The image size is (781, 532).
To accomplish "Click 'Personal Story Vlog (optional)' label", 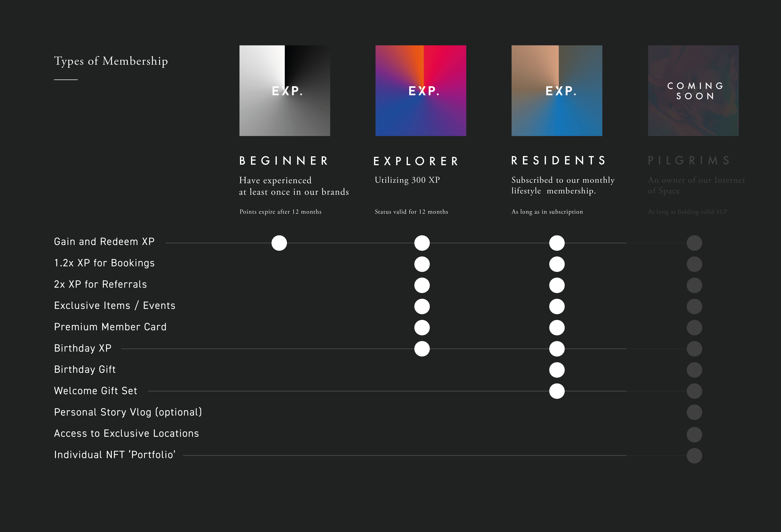I will [x=128, y=412].
